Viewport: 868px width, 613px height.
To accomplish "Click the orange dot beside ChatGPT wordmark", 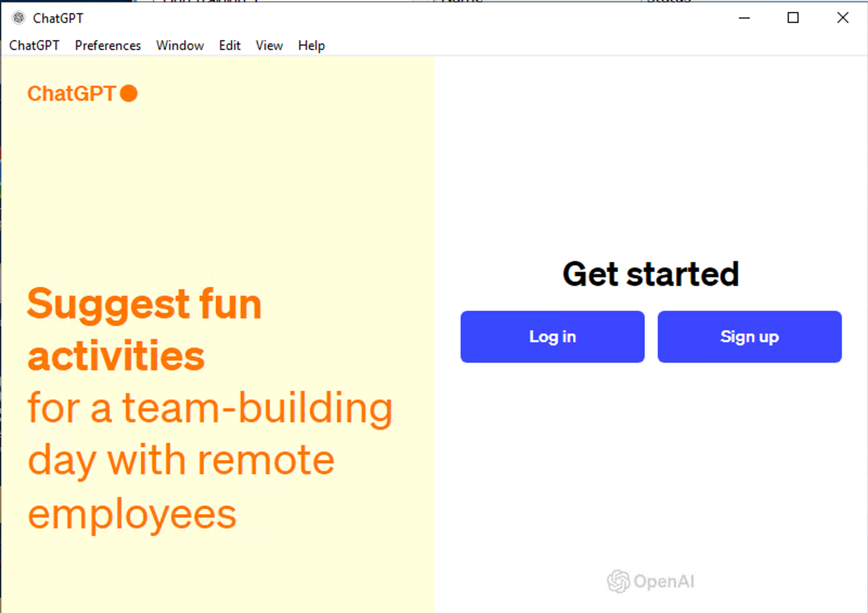I will 128,93.
